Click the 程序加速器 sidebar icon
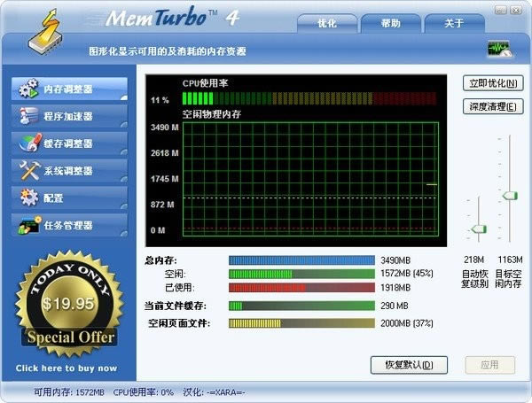This screenshot has width=532, height=403. (28, 116)
